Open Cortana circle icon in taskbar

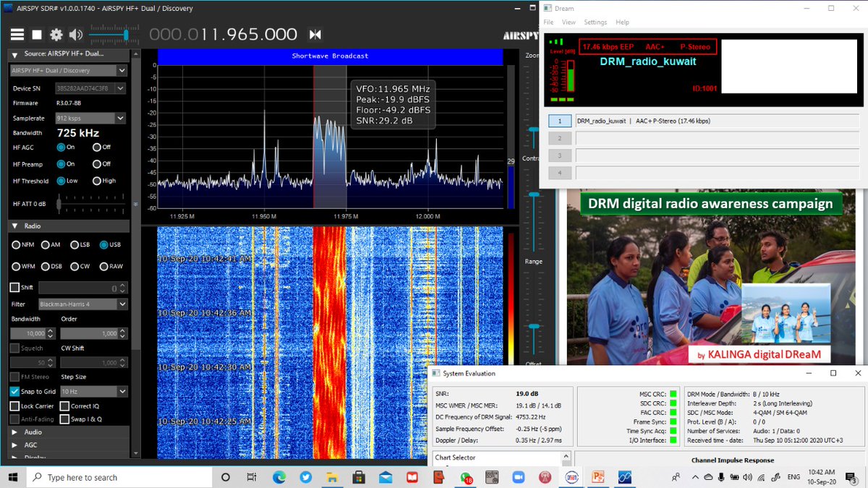coord(226,477)
